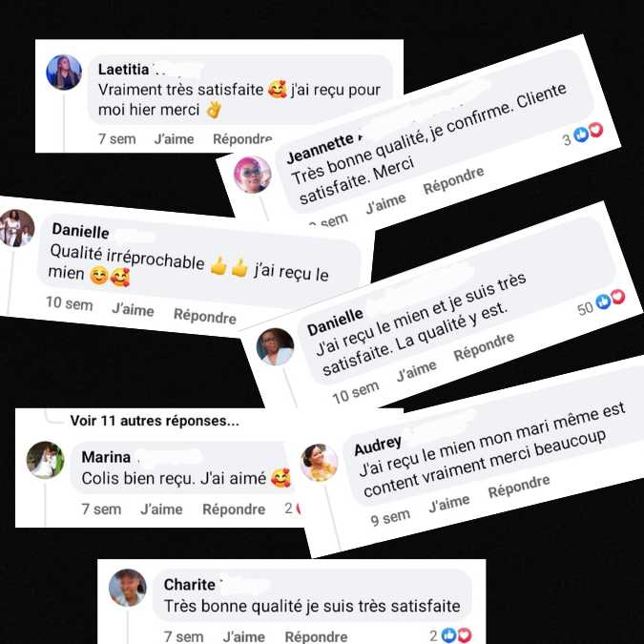Open Charite's profile picture
Screen dimensions: 644x644
click(127, 588)
